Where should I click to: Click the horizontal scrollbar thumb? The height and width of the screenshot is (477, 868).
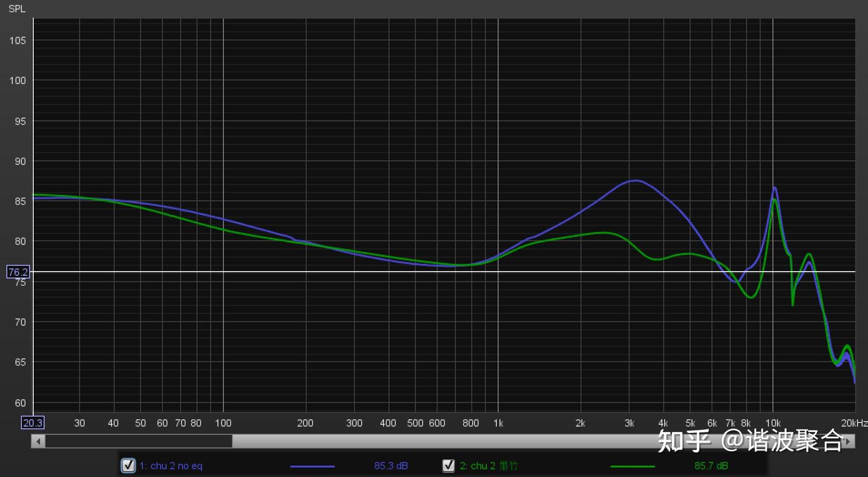(139, 441)
